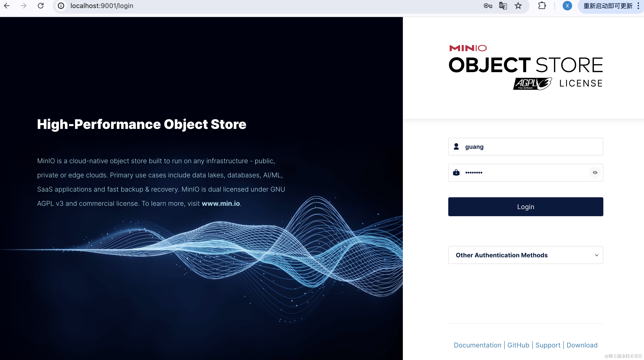Click the Download link

pos(582,345)
